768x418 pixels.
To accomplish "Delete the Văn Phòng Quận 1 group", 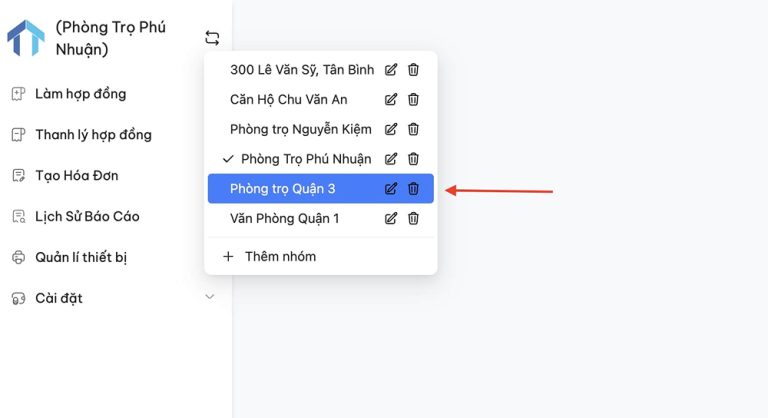I will [413, 219].
